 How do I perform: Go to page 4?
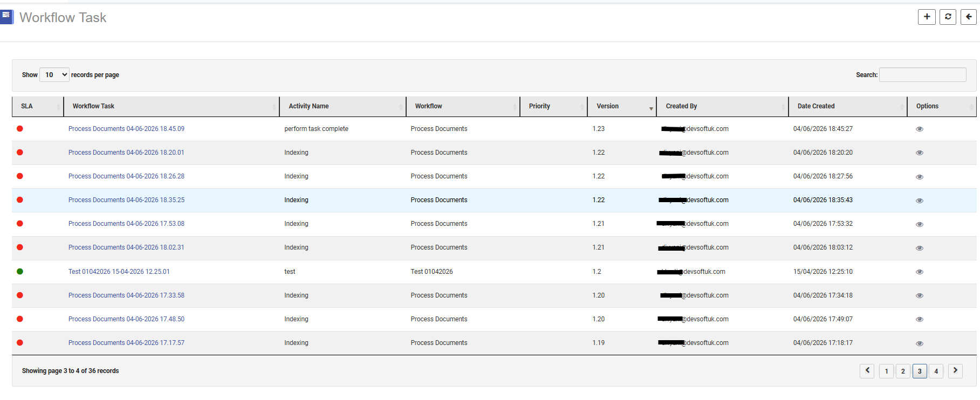coord(936,371)
